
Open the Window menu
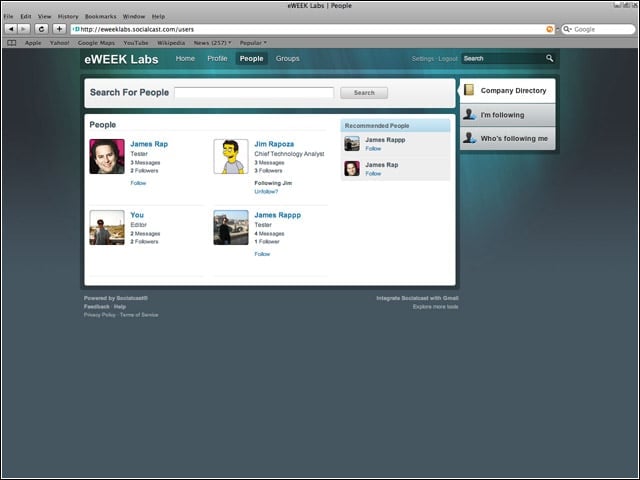[x=134, y=16]
